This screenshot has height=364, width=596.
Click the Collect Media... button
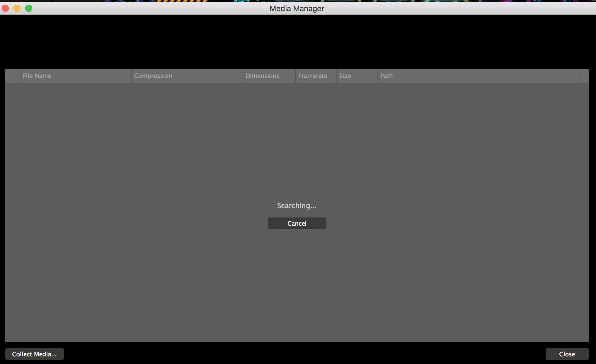(34, 354)
